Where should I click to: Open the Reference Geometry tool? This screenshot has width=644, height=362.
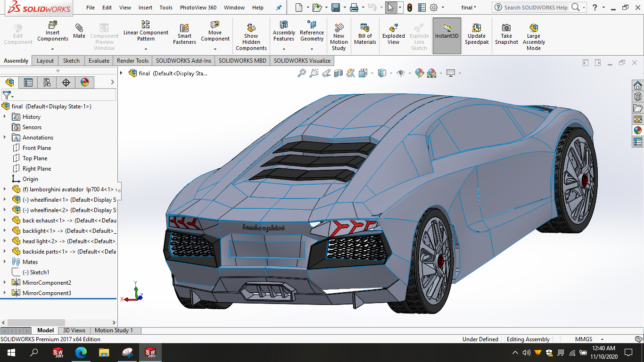312,31
